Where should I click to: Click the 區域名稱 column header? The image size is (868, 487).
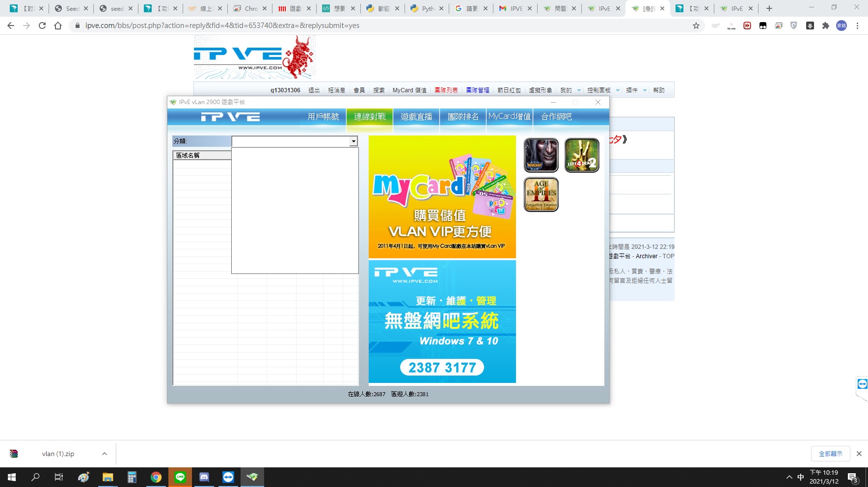[x=202, y=155]
